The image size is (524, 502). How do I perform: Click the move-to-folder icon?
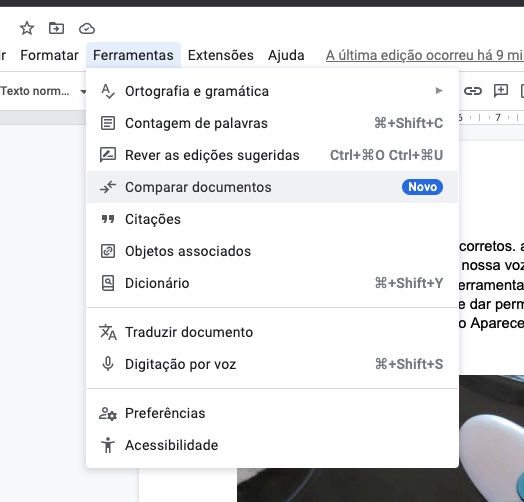pyautogui.click(x=56, y=28)
